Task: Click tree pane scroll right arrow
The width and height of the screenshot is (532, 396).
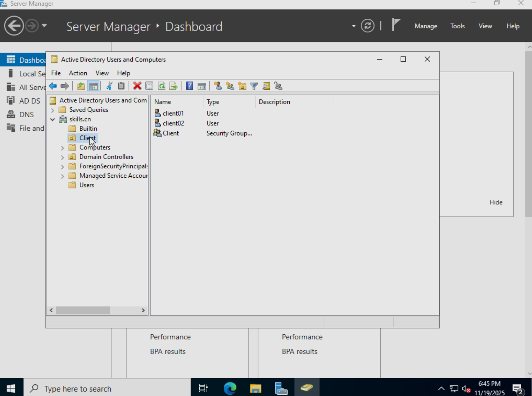Action: tap(143, 310)
